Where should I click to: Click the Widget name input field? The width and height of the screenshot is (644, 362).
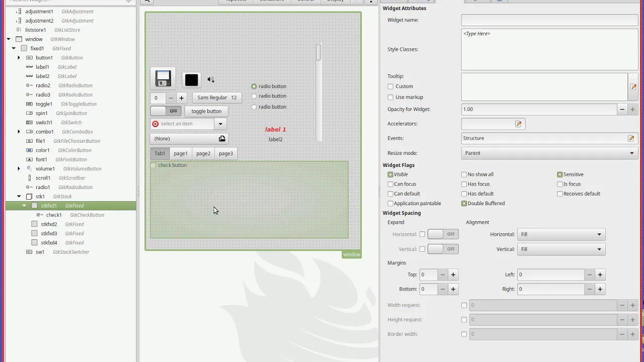point(549,20)
